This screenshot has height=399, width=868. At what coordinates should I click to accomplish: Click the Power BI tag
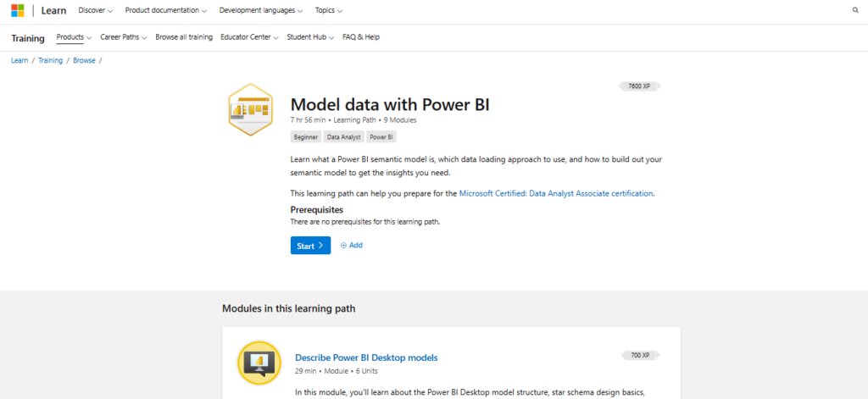(x=381, y=137)
